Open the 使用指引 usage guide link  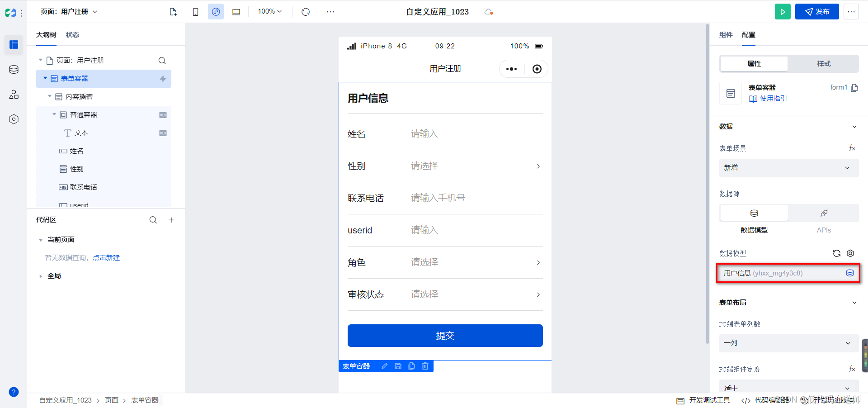(x=768, y=99)
